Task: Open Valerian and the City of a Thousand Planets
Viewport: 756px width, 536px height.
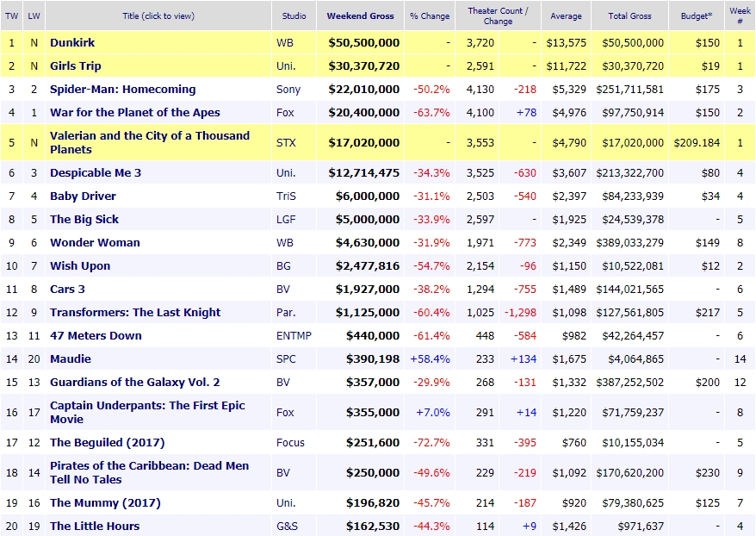Action: pyautogui.click(x=150, y=142)
